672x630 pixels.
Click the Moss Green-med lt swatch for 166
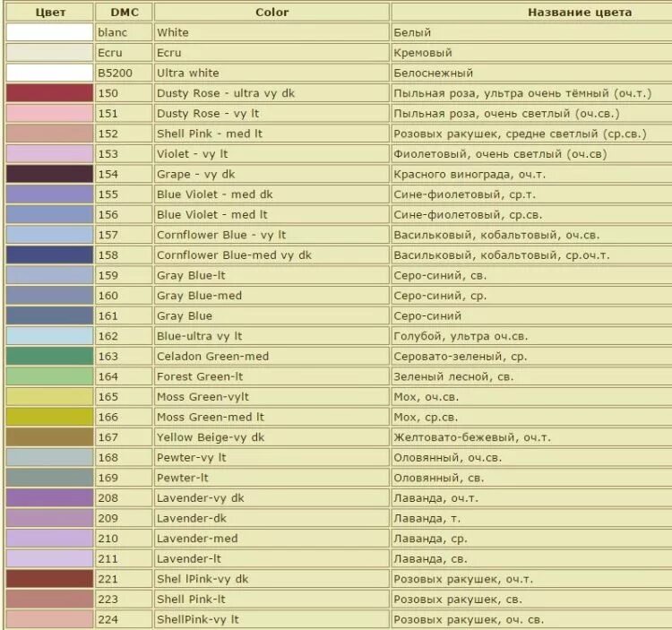point(49,417)
